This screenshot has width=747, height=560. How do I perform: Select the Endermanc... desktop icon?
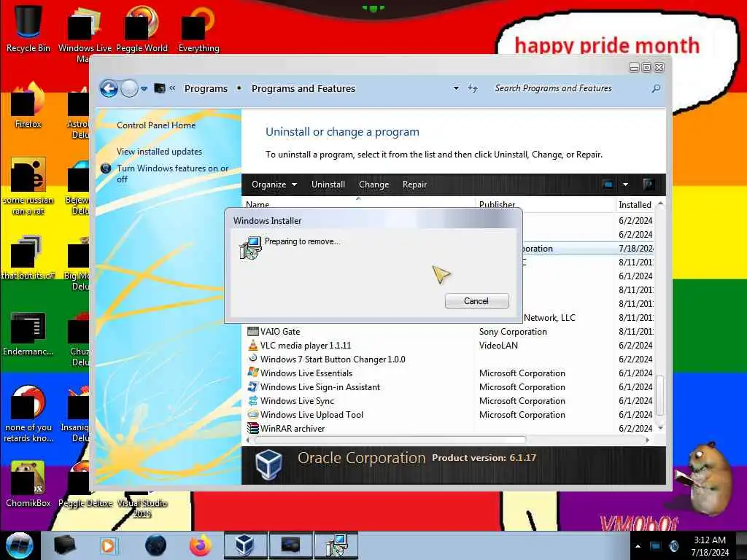(28, 333)
